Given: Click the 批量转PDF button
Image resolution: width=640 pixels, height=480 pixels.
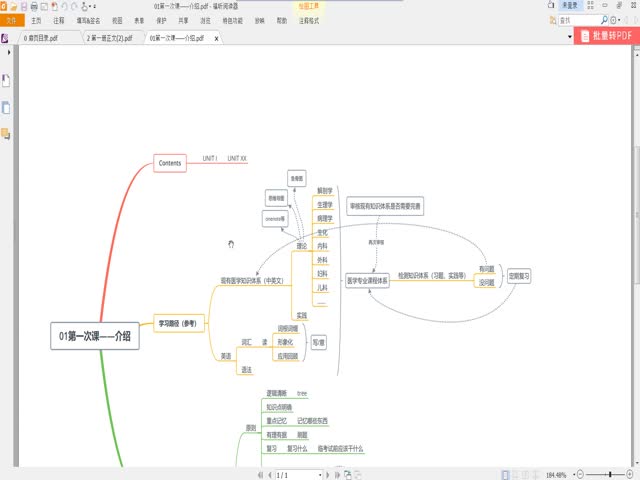Looking at the screenshot, I should 606,36.
